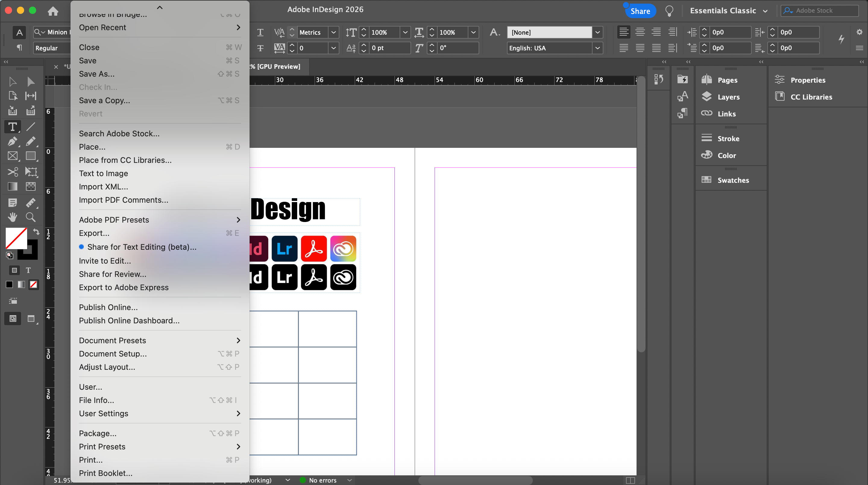Toggle Formatting Affects Text button
868x485 pixels.
[28, 270]
